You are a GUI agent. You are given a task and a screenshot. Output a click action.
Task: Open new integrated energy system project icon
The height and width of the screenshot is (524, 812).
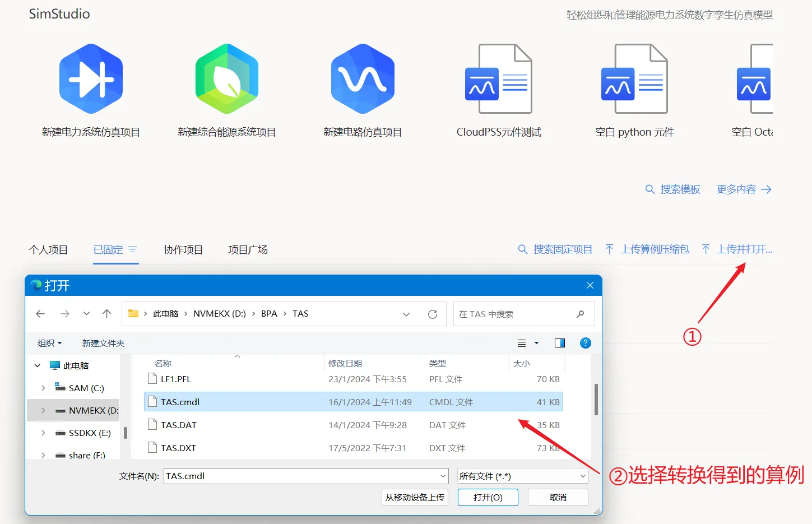pyautogui.click(x=226, y=79)
